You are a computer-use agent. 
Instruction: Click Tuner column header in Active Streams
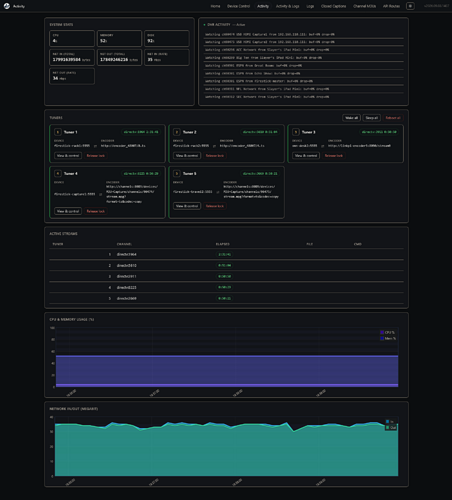[x=58, y=244]
